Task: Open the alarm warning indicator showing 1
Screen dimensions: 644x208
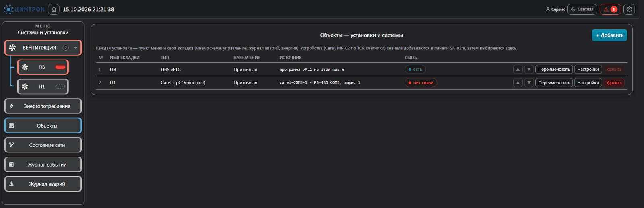Action: click(610, 9)
